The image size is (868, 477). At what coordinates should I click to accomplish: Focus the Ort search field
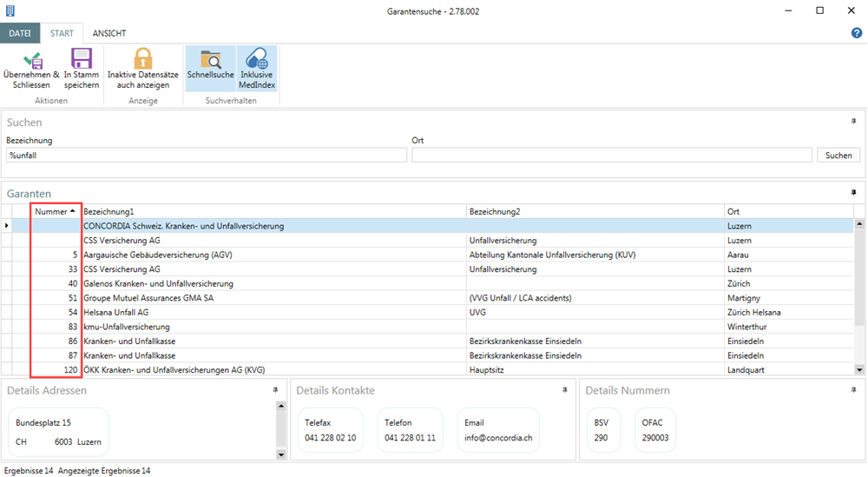612,156
